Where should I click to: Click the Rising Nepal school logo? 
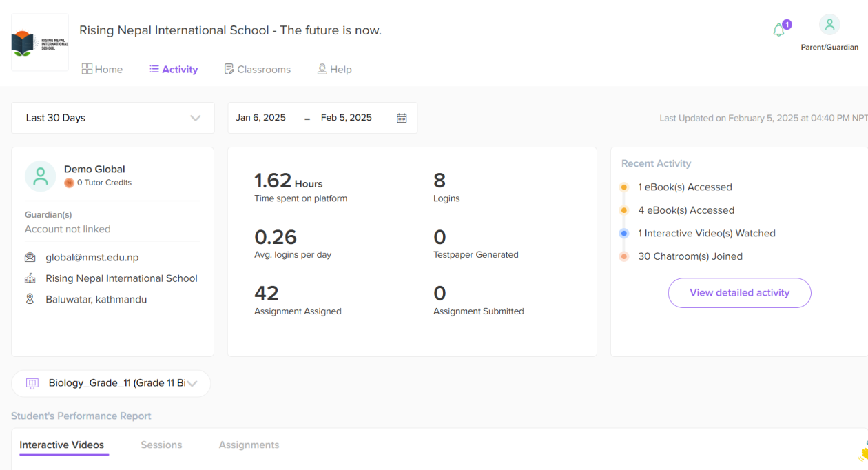pos(40,43)
